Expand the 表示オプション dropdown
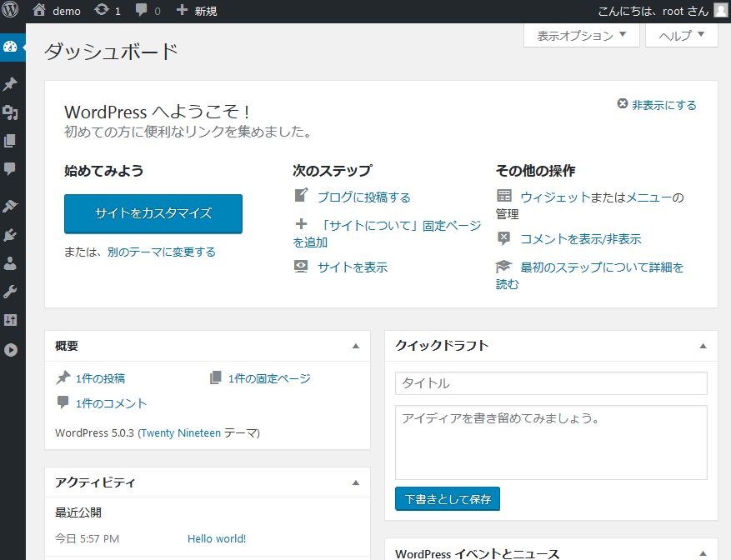Screen dimensions: 731x560 (x=581, y=36)
